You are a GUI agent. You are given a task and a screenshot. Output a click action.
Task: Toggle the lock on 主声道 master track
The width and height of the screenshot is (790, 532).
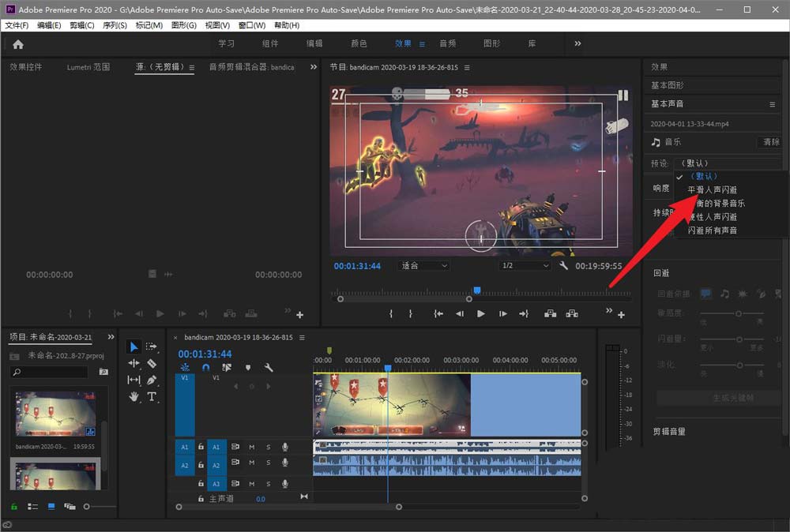(201, 499)
